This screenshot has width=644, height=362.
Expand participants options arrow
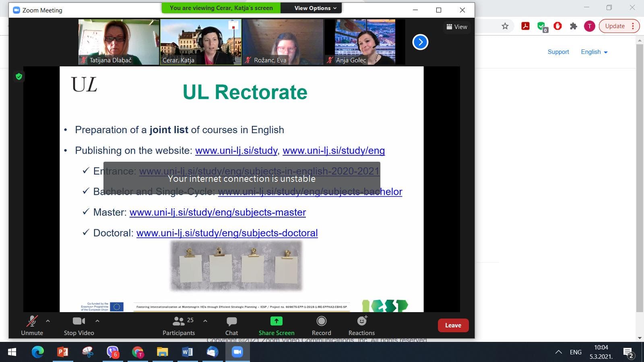click(x=205, y=321)
